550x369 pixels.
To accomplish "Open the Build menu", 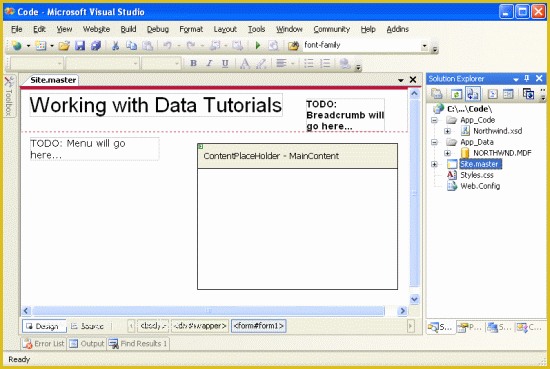I will point(128,29).
